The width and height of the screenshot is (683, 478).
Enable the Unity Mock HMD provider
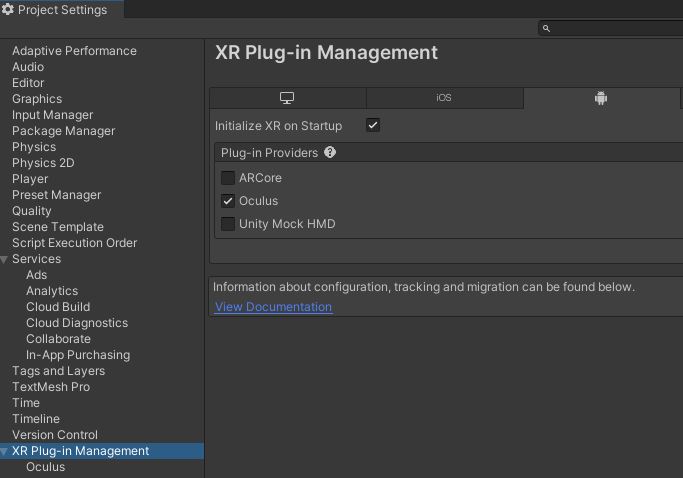[x=227, y=224]
